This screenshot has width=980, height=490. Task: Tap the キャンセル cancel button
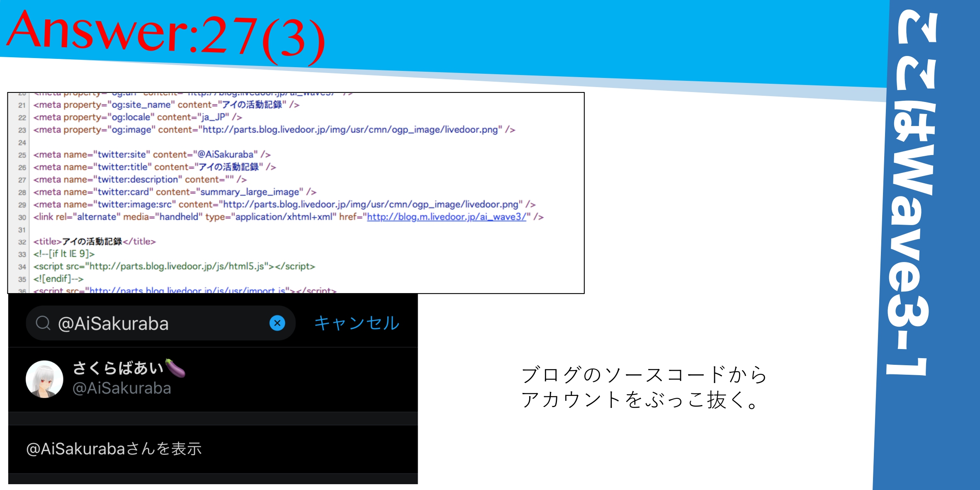[357, 323]
